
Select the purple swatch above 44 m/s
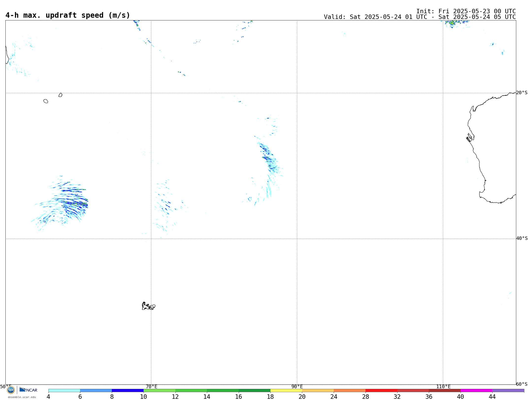point(508,390)
